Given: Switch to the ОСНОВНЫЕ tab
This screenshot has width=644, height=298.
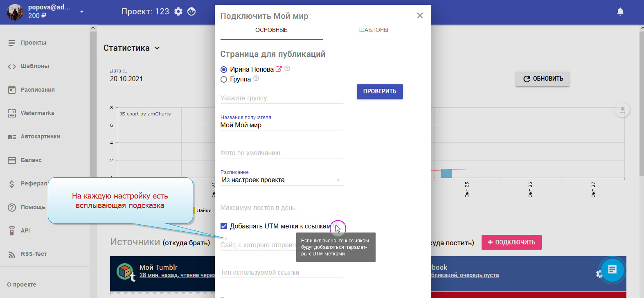Looking at the screenshot, I should (271, 30).
